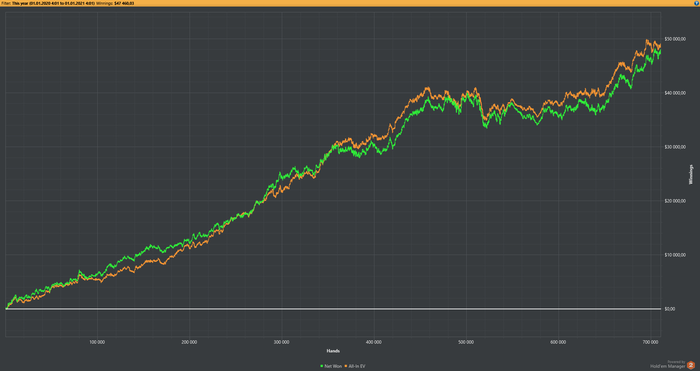
Task: Click the 100 000 hands axis label
Action: coord(97,342)
